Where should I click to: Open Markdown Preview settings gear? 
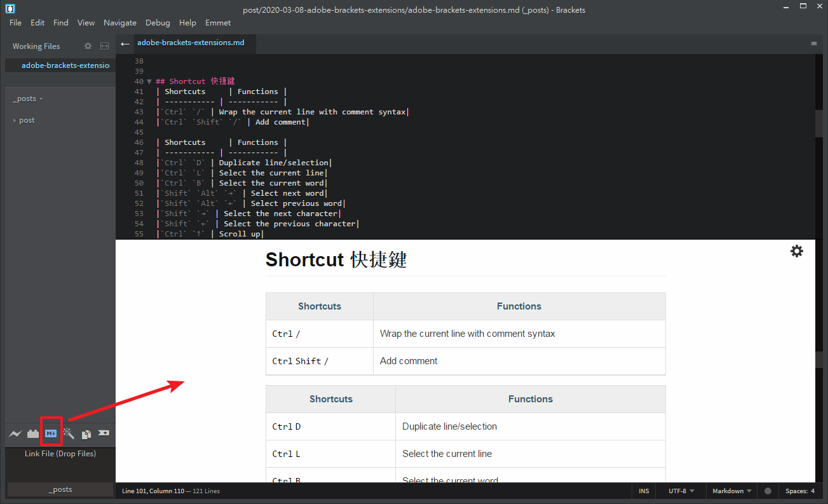pyautogui.click(x=797, y=251)
